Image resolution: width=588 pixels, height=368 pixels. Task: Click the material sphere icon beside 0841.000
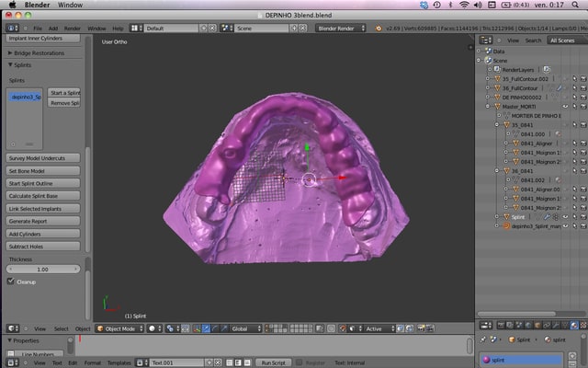559,134
